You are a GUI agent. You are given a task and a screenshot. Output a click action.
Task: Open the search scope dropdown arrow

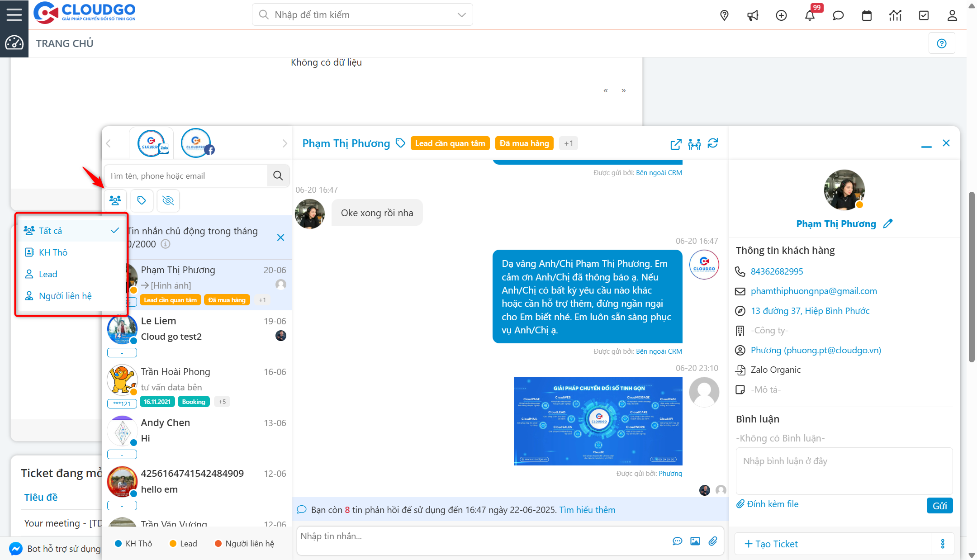tap(461, 14)
